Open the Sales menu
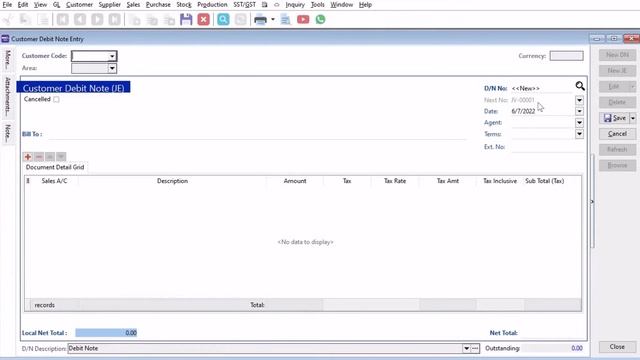This screenshot has height=360, width=640. [x=133, y=5]
